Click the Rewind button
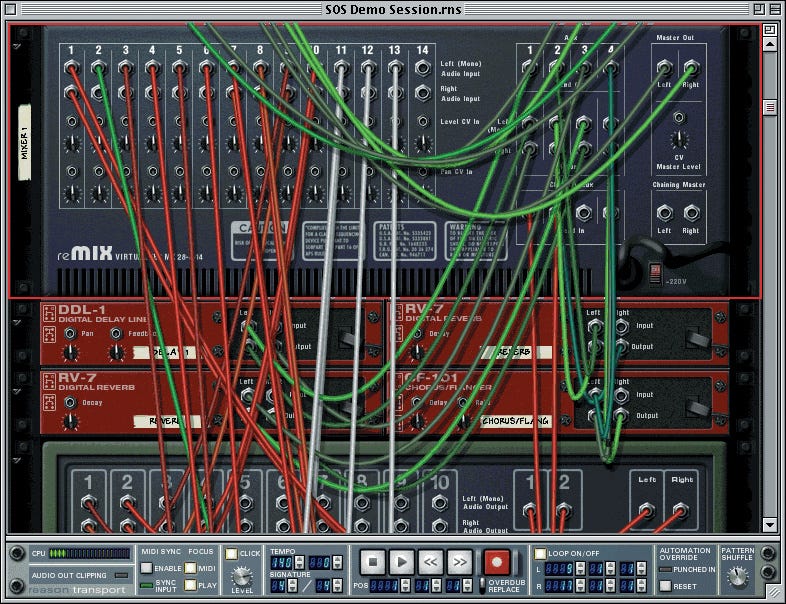 point(431,562)
